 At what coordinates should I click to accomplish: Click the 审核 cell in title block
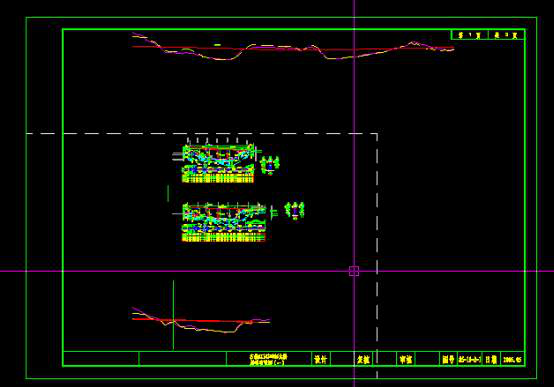click(406, 359)
